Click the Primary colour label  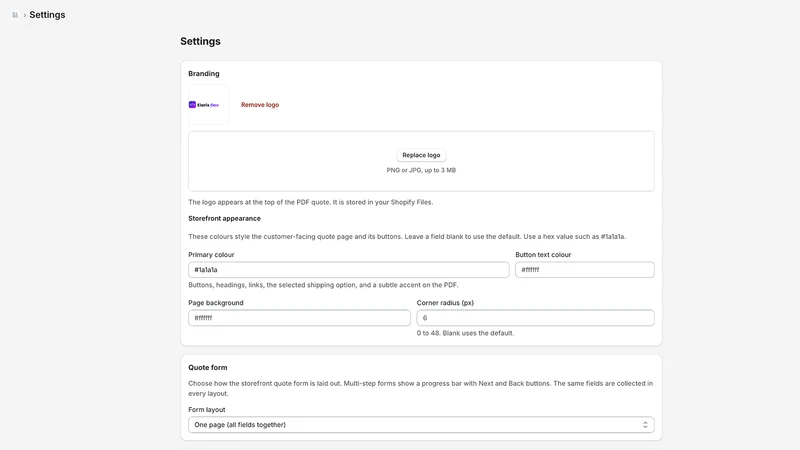(x=211, y=255)
